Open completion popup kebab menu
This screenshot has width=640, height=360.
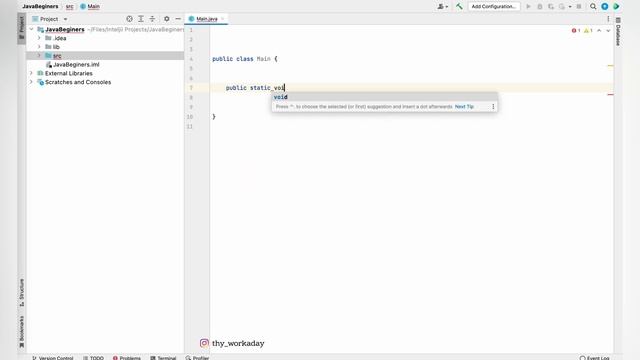coord(493,107)
